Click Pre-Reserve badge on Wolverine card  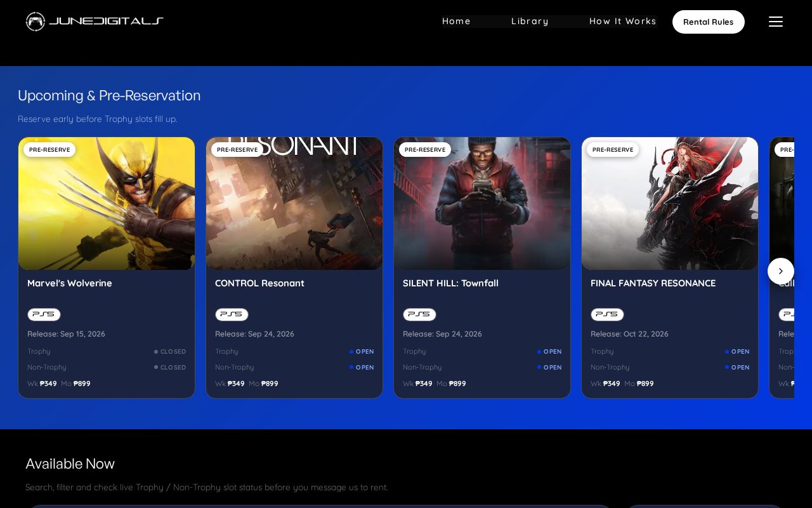click(x=49, y=150)
